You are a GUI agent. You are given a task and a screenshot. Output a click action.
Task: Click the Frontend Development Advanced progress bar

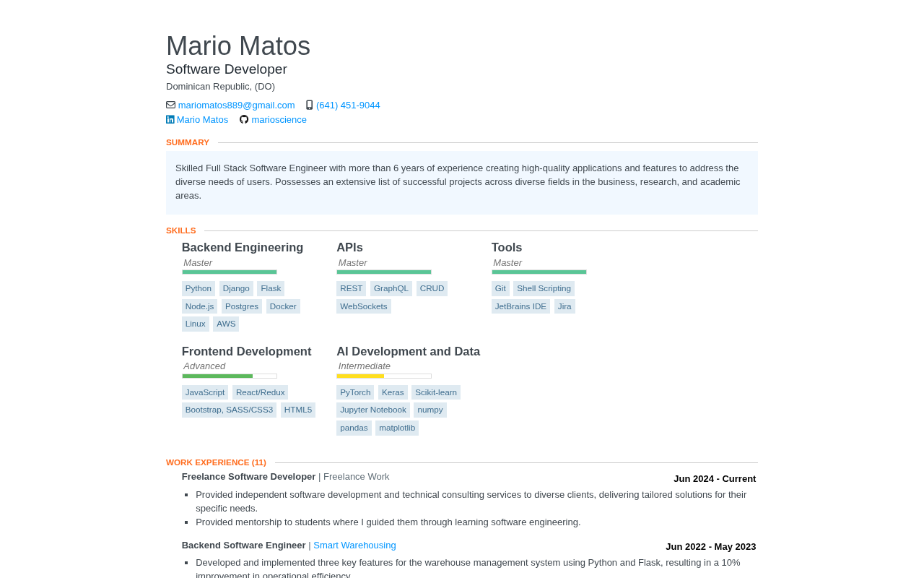[229, 376]
